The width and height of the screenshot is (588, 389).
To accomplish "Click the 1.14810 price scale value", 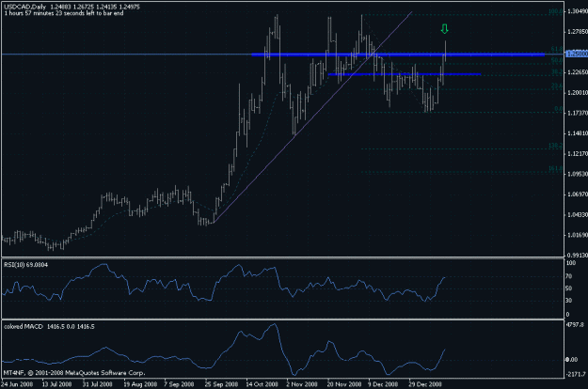I will [x=578, y=132].
